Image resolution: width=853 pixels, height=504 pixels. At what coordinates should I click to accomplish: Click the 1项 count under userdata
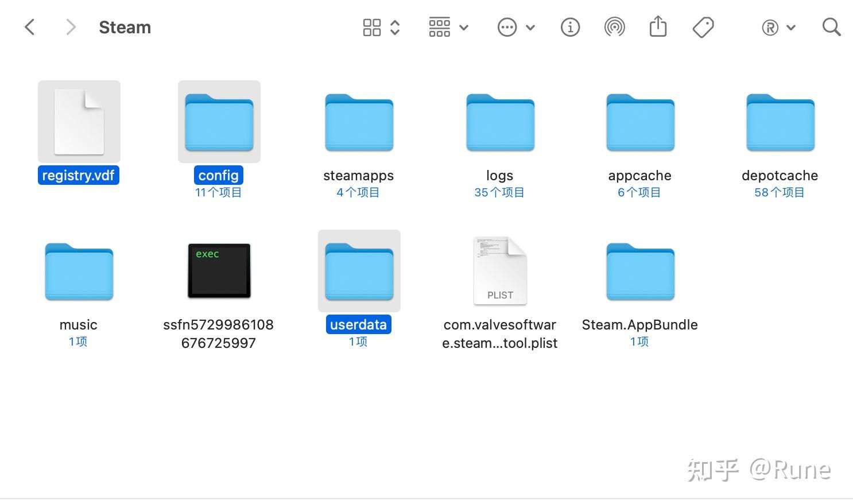pyautogui.click(x=359, y=342)
